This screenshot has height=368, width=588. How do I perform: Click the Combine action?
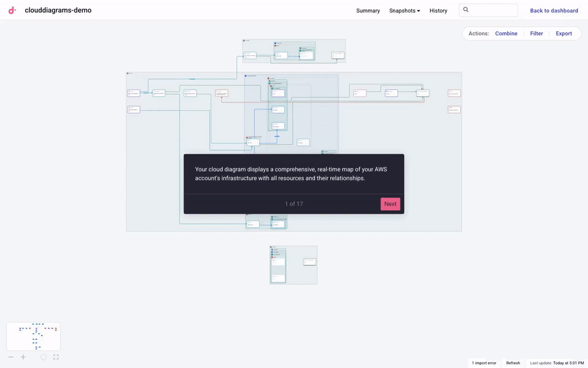tap(506, 34)
